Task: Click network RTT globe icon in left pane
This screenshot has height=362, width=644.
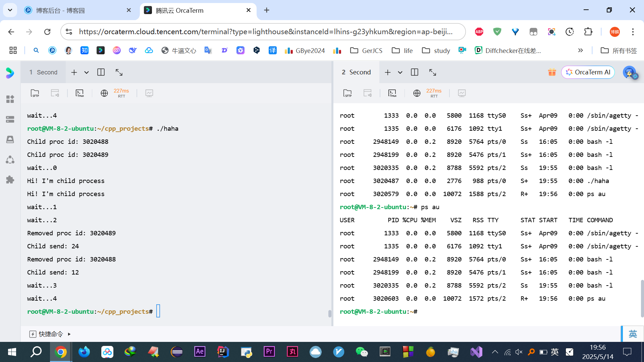Action: (x=104, y=93)
